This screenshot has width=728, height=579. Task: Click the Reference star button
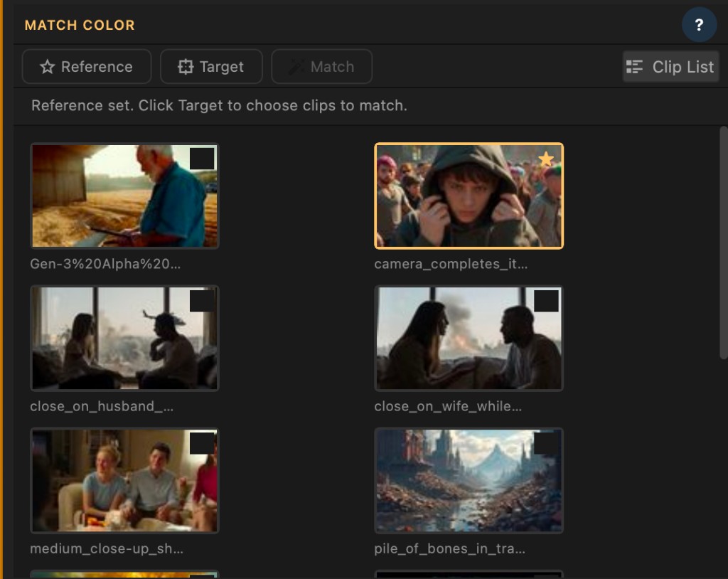click(x=86, y=66)
